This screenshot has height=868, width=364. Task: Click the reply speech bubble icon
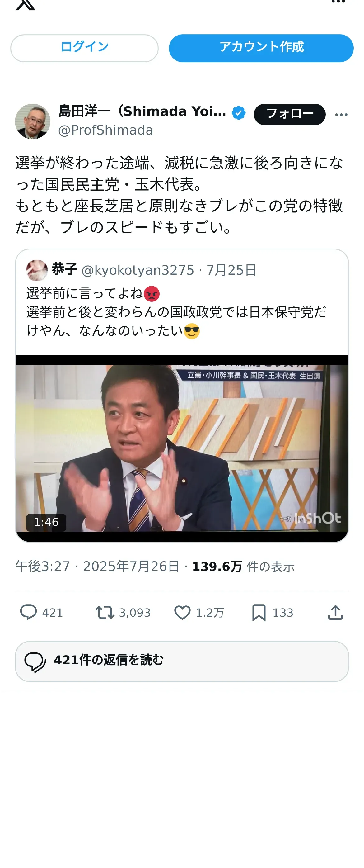coord(28,612)
